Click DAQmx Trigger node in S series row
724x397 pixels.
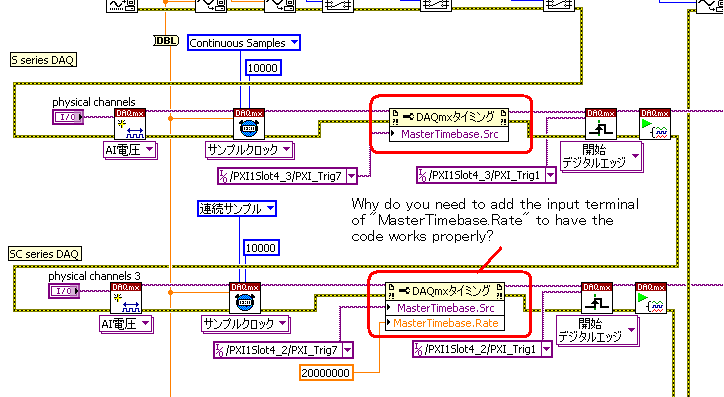(x=600, y=124)
